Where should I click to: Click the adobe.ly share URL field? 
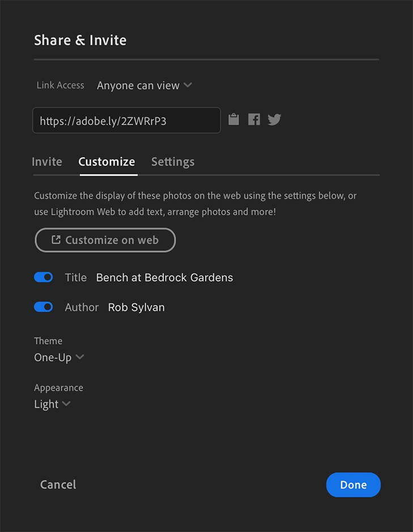[x=126, y=121]
